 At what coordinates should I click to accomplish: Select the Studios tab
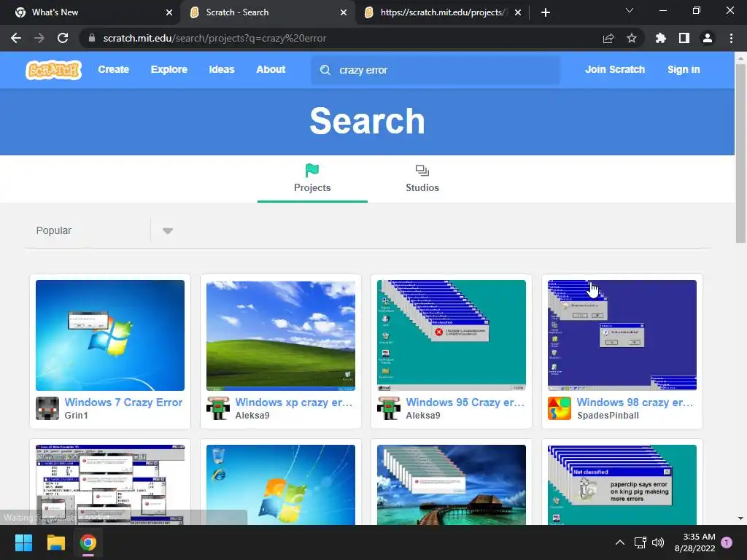coord(422,179)
